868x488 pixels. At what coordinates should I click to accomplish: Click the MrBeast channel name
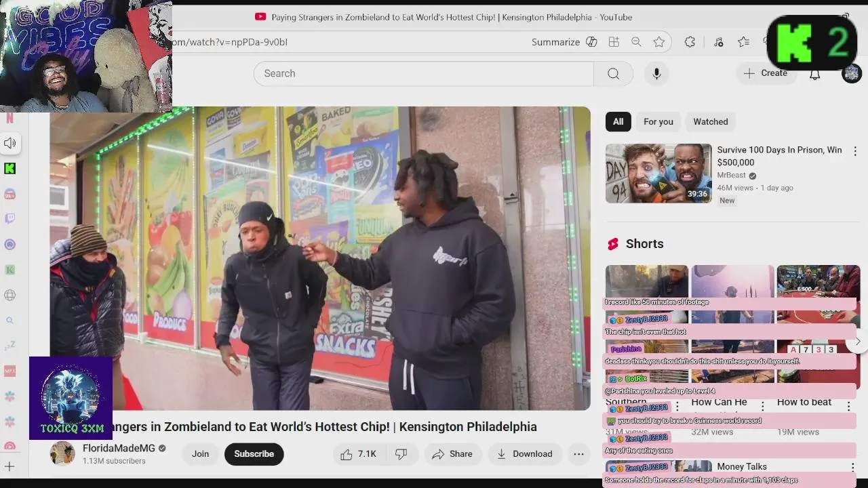point(731,176)
